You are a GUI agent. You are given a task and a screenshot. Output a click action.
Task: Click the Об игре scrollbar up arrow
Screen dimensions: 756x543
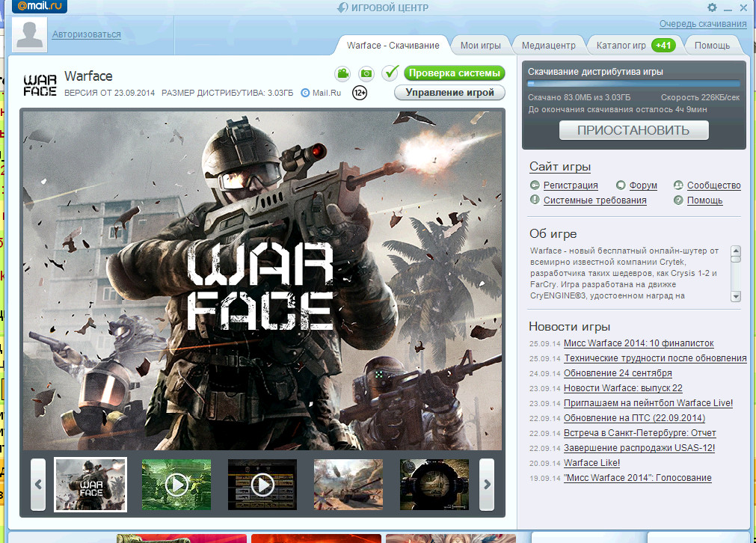click(x=736, y=251)
